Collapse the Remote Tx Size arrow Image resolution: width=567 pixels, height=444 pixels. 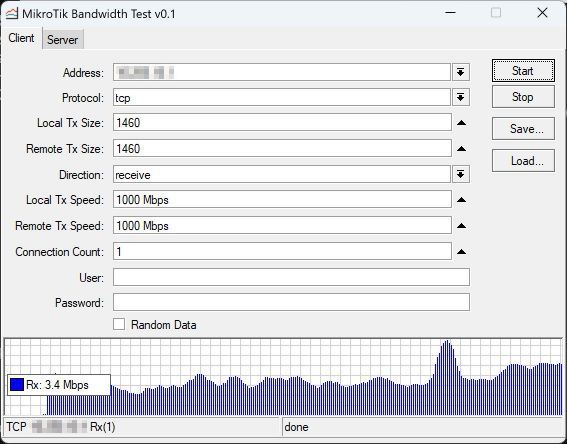click(461, 148)
